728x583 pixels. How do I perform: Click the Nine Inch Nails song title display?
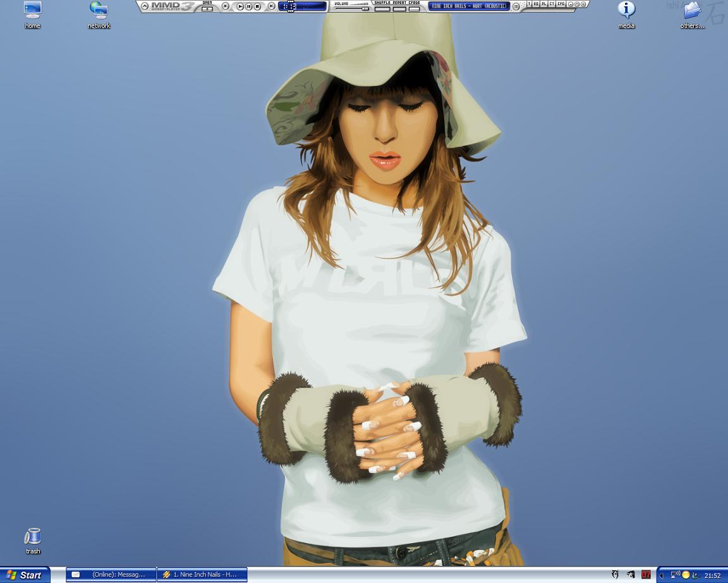[x=469, y=6]
